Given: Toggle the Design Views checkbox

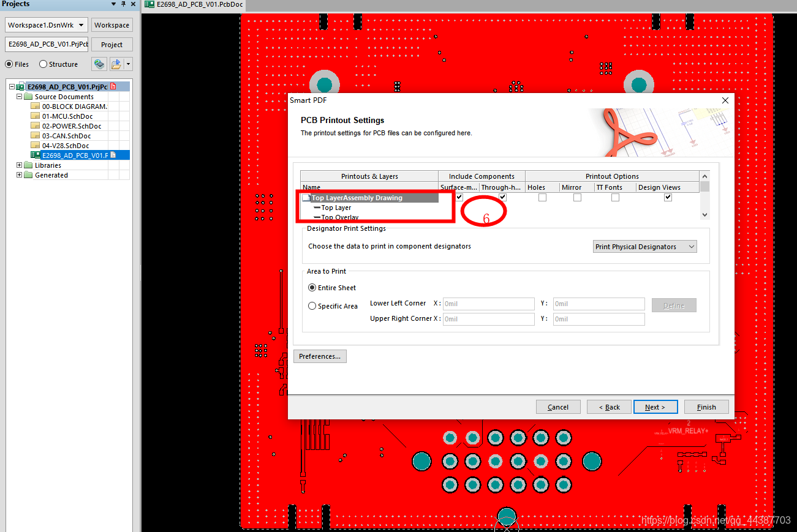Looking at the screenshot, I should coord(668,197).
